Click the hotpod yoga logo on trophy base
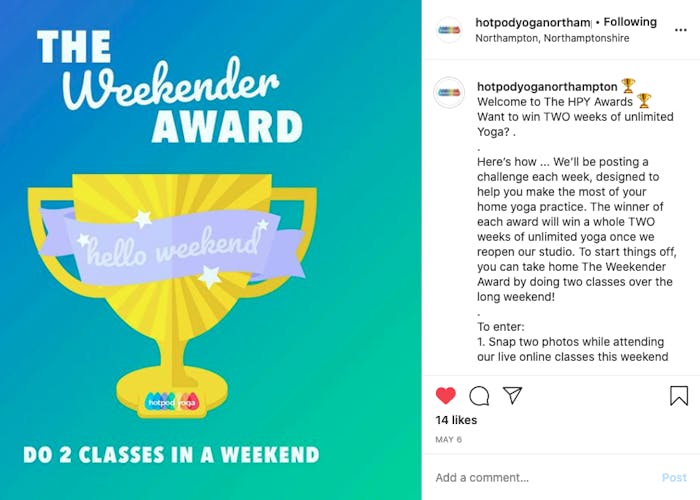The width and height of the screenshot is (700, 500). tap(172, 401)
